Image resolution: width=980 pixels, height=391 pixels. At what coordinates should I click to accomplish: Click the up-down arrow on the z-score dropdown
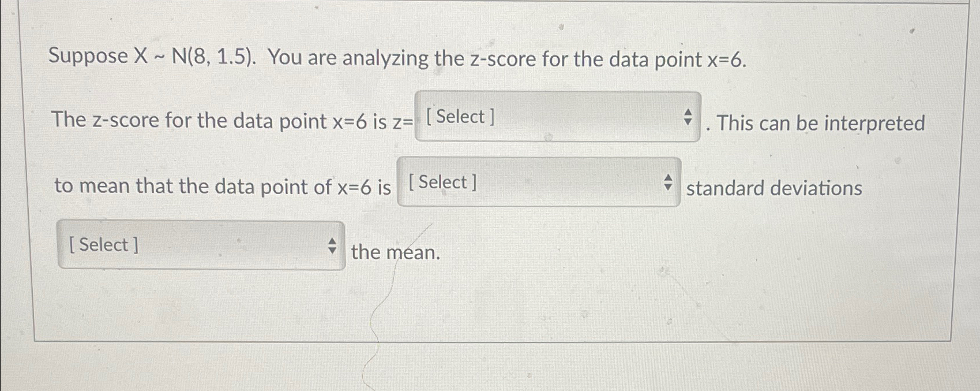[688, 117]
